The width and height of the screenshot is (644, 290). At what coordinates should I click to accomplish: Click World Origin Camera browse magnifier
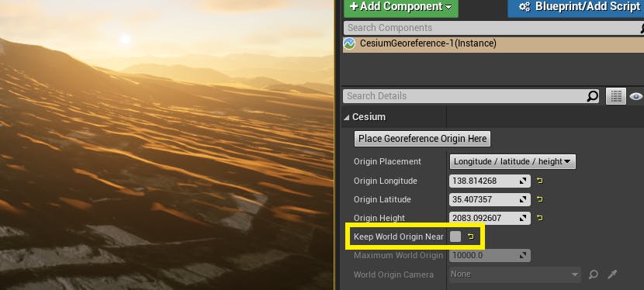(593, 274)
